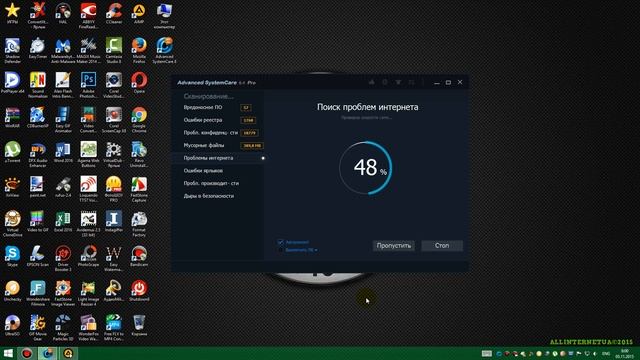The width and height of the screenshot is (640, 360).
Task: Open Adobe Photoshop desktop icon
Action: point(88,85)
